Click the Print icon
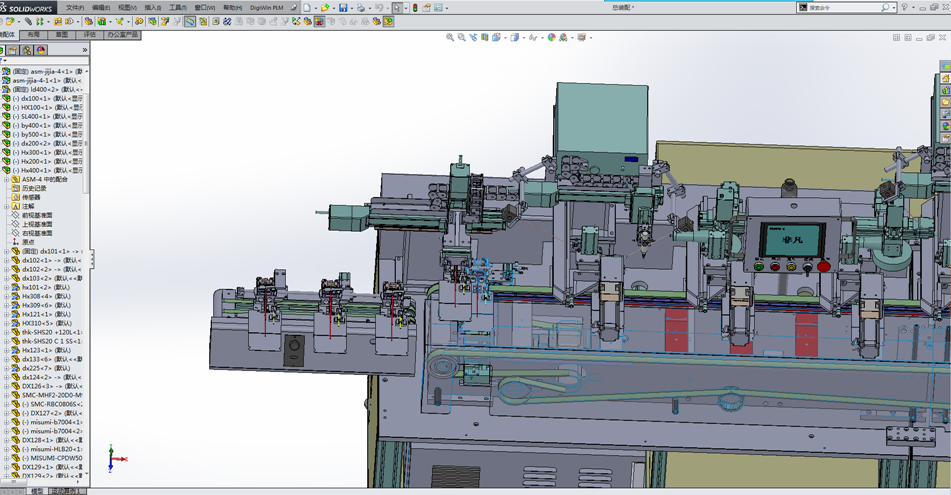This screenshot has width=951, height=495. tap(362, 7)
